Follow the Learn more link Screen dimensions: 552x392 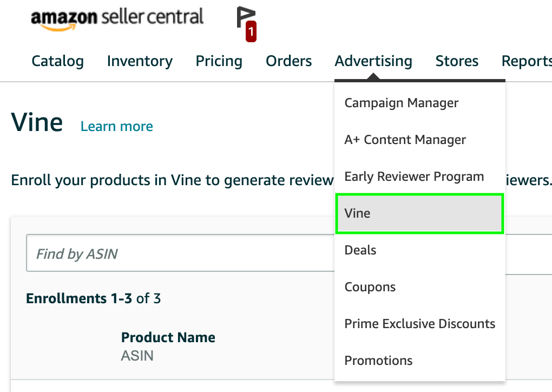click(117, 126)
